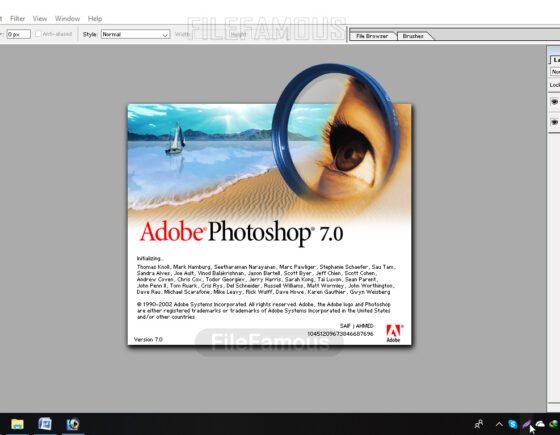
Task: Open Skype from the system tray
Action: pos(512,424)
